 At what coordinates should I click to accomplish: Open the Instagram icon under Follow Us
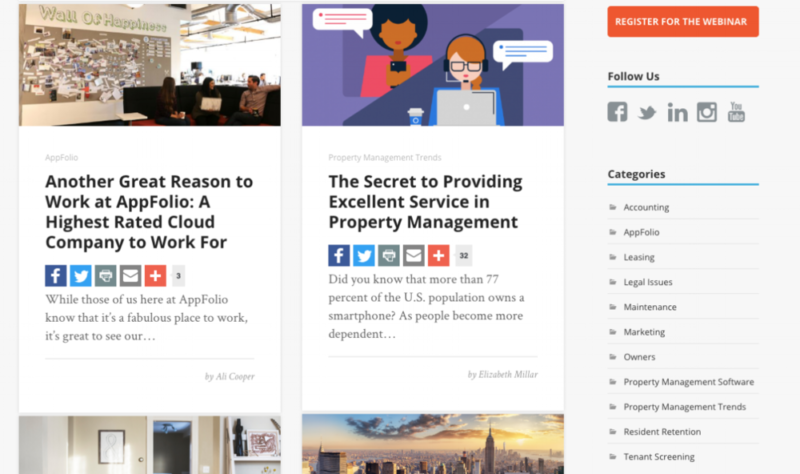(x=707, y=112)
